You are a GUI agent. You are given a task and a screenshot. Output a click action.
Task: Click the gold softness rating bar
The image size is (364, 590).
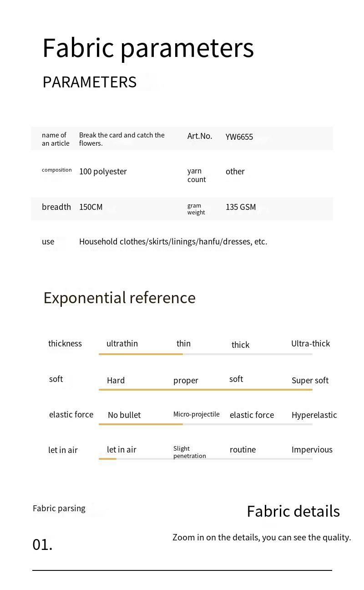(x=205, y=390)
